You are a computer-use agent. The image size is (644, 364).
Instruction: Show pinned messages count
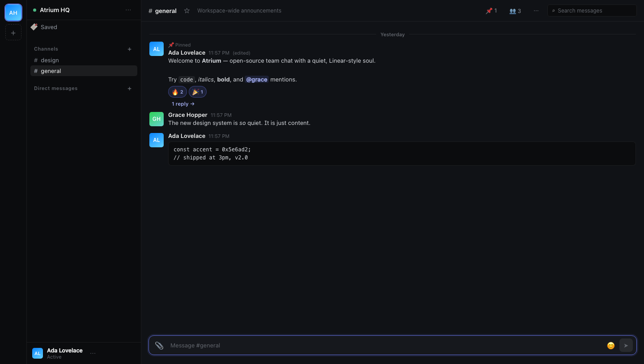point(491,11)
